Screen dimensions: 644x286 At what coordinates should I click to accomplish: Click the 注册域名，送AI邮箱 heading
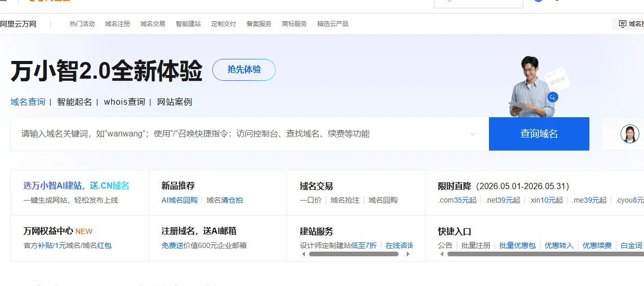(199, 231)
